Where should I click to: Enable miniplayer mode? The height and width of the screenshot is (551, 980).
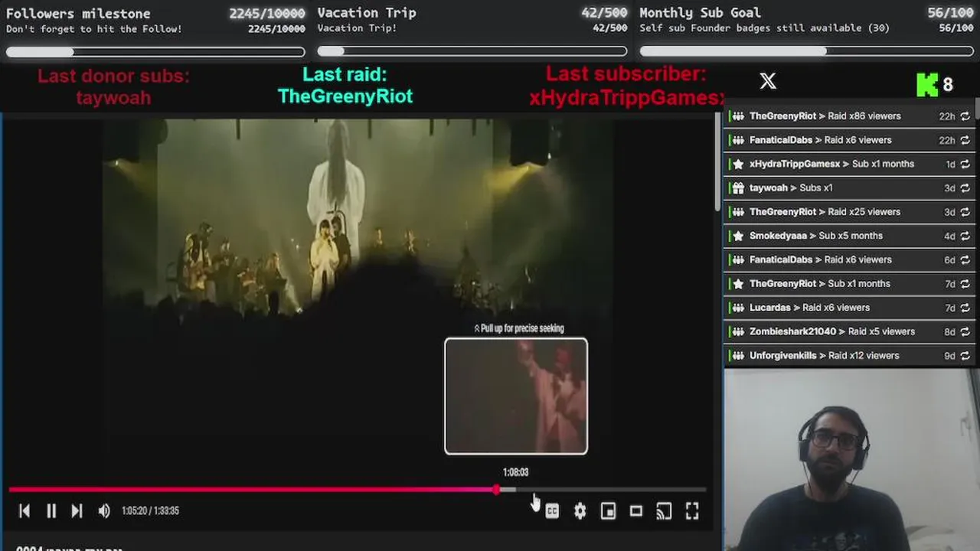[608, 510]
